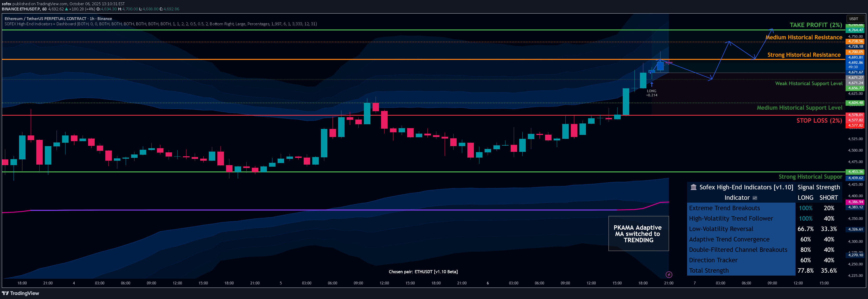
Task: Click the 4,764.47 green price tag
Action: pos(855,30)
